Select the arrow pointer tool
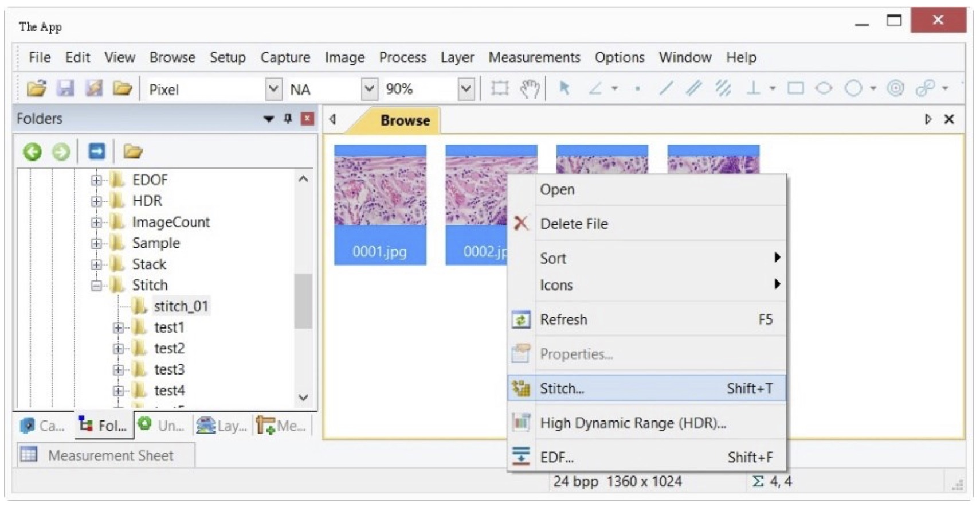Viewport: 980px width, 507px height. tap(565, 88)
